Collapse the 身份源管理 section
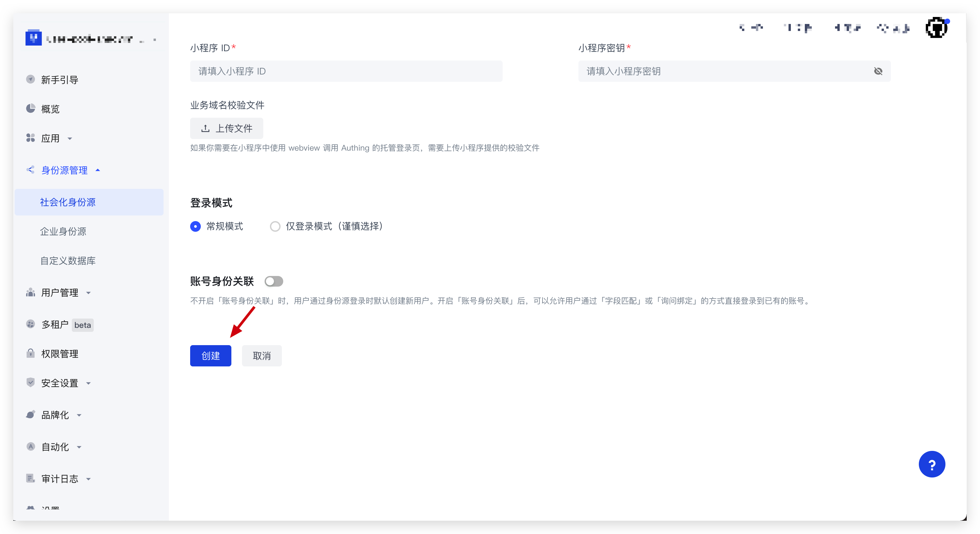The height and width of the screenshot is (534, 980). point(98,170)
